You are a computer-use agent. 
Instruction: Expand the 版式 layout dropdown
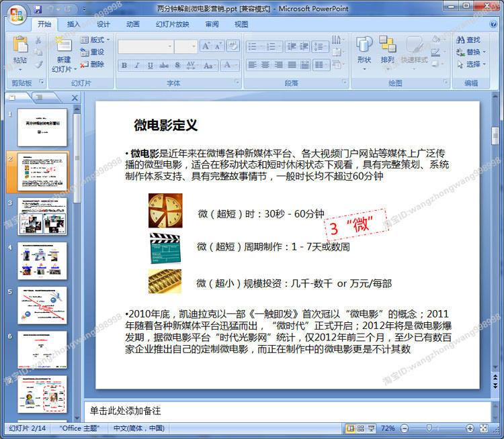95,40
